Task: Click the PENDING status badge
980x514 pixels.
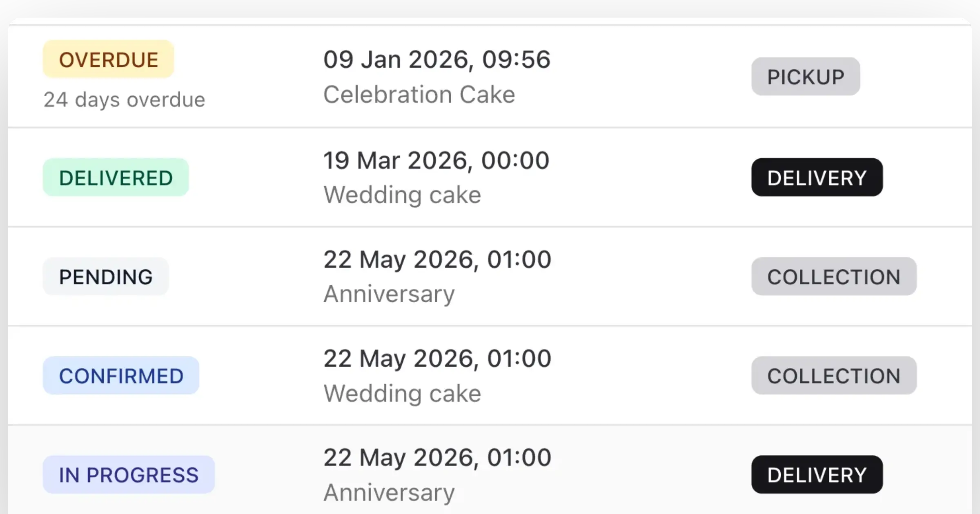Action: pyautogui.click(x=106, y=277)
